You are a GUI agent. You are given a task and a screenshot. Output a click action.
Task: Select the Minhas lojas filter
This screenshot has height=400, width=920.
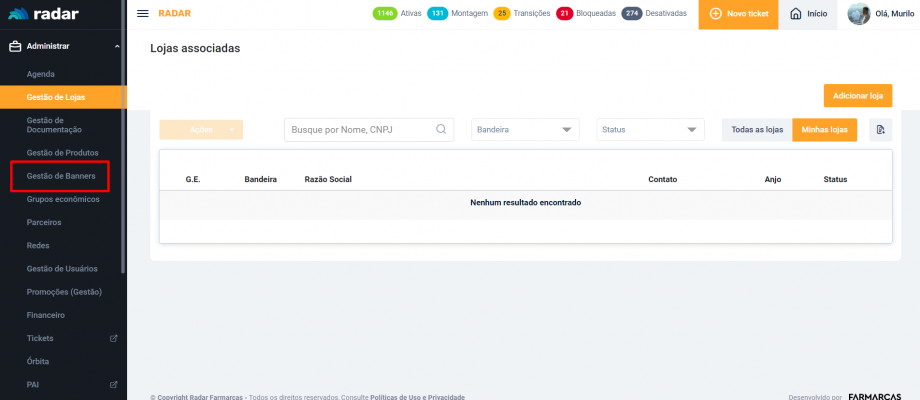click(825, 130)
